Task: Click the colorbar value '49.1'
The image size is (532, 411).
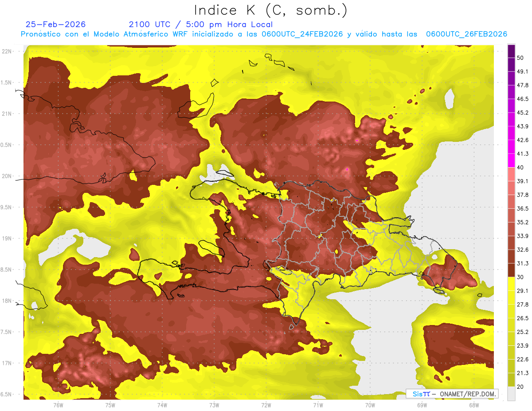Action: pyautogui.click(x=523, y=71)
